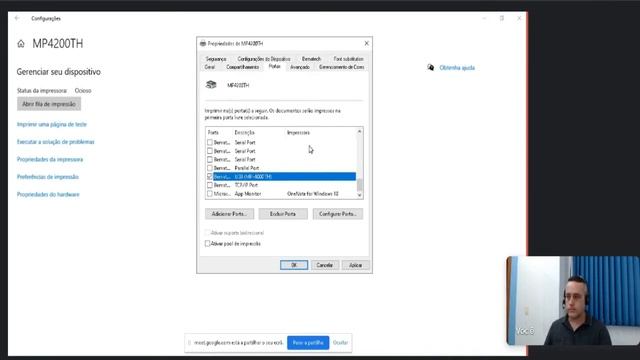Click the home icon beside MP4200TH
640x360 pixels.
coord(21,44)
